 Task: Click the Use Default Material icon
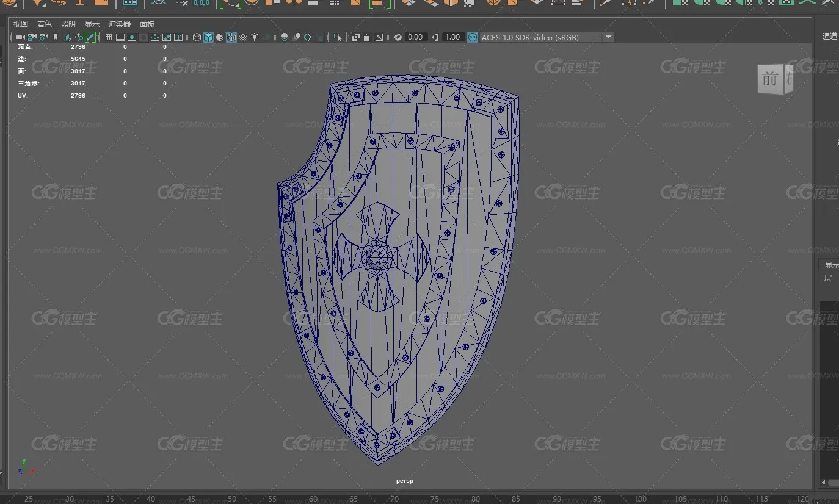(220, 37)
